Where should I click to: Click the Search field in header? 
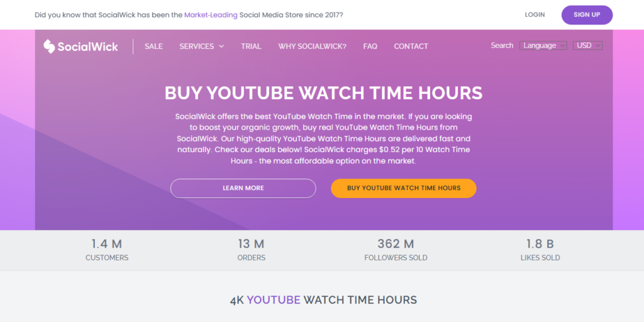502,45
